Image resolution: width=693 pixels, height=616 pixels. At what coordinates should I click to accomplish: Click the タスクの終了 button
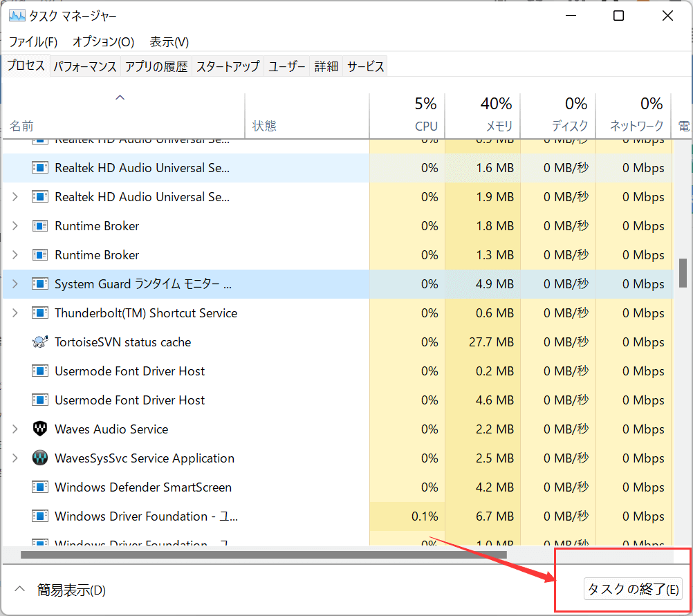[x=632, y=588]
